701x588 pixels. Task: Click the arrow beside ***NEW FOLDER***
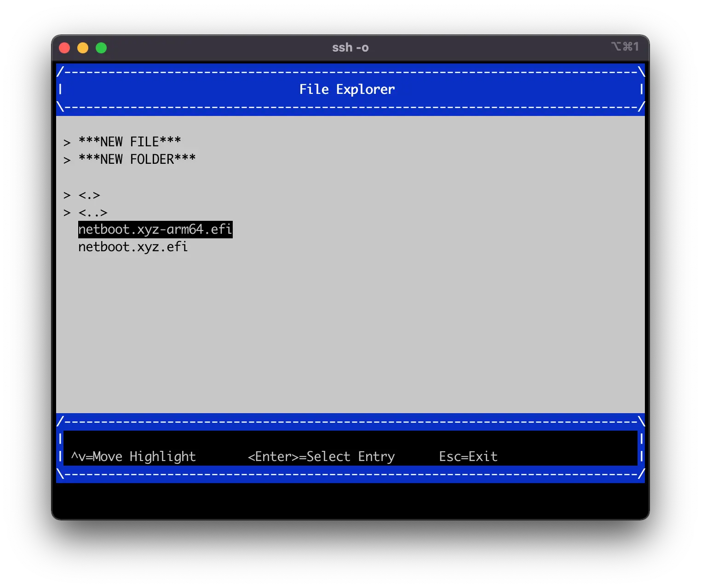67,160
